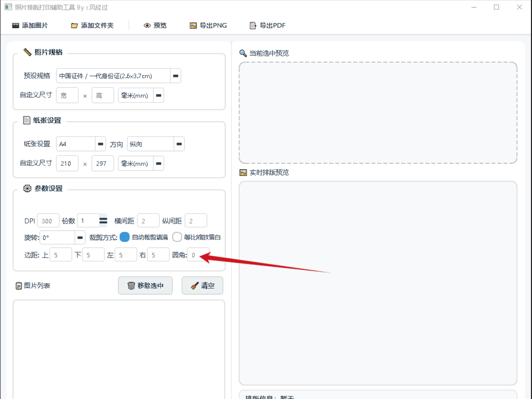Click the 份数 copies stepper arrows
Viewport: 532px width, 399px height.
pos(103,221)
